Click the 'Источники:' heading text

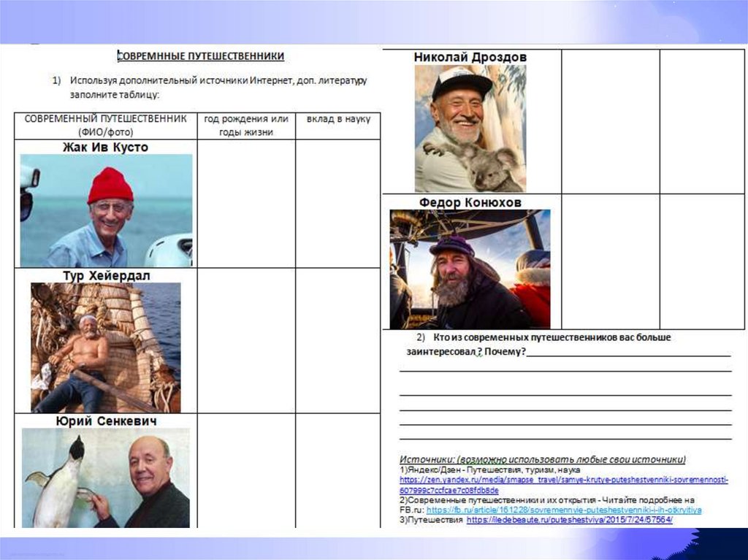pos(427,459)
